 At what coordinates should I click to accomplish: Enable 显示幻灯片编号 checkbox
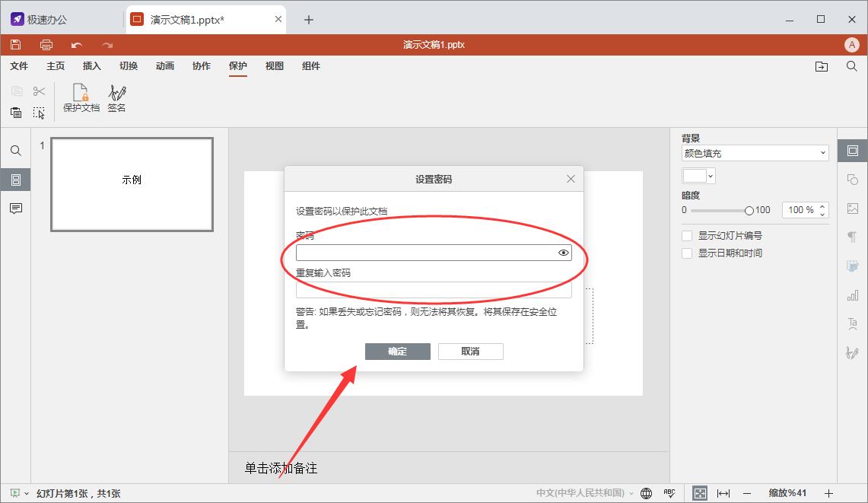point(687,236)
